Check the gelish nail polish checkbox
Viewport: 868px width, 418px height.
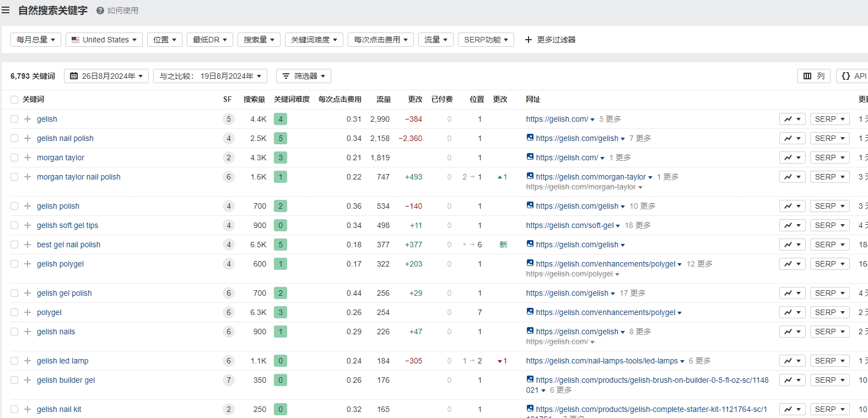pos(14,138)
